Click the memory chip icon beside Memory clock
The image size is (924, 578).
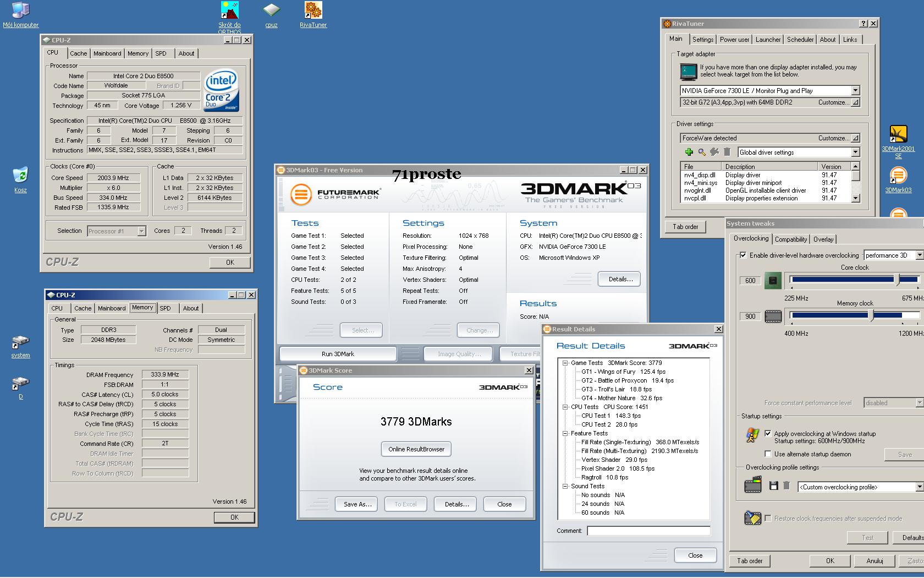tap(773, 317)
